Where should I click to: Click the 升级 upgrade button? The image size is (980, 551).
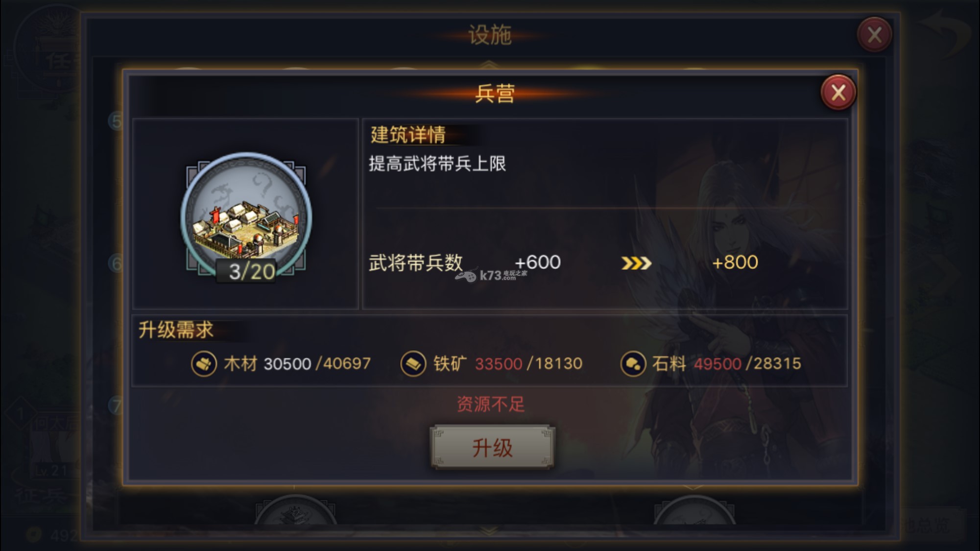(492, 447)
